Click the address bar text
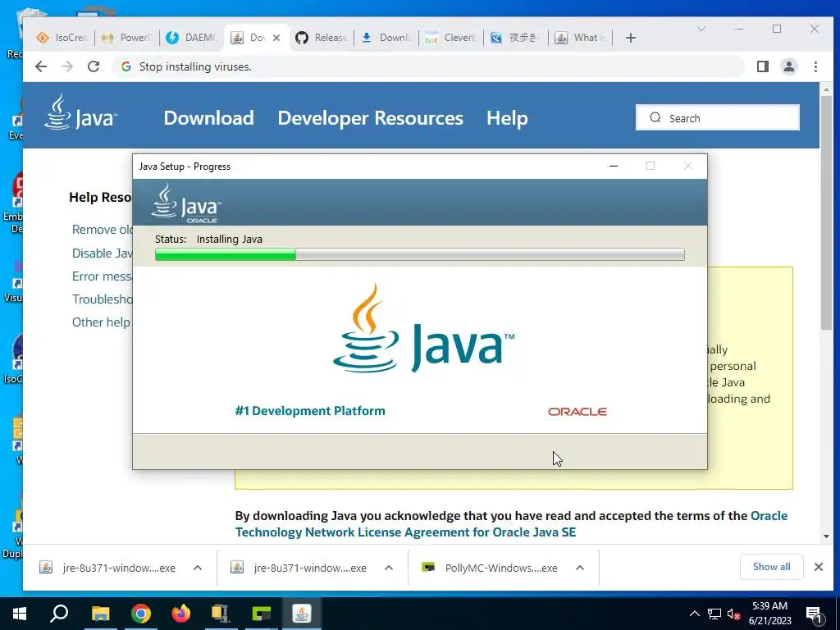The width and height of the screenshot is (840, 630). (x=195, y=66)
